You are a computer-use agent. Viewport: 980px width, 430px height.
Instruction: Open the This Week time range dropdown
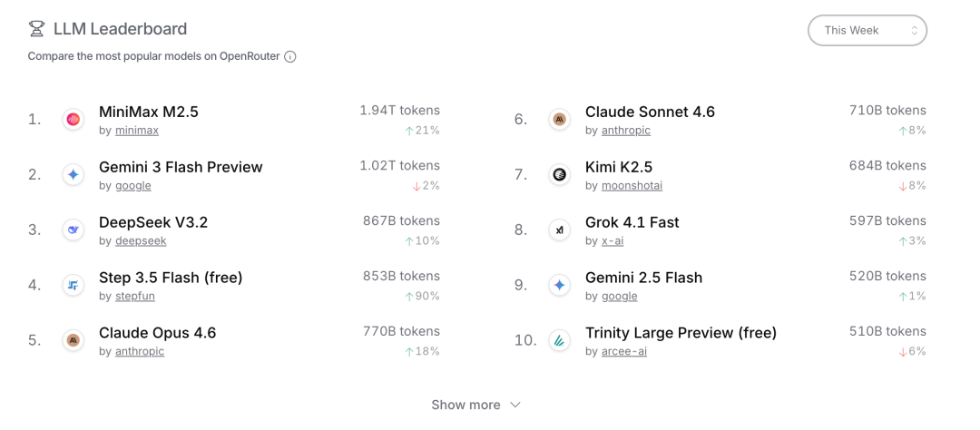click(x=867, y=30)
